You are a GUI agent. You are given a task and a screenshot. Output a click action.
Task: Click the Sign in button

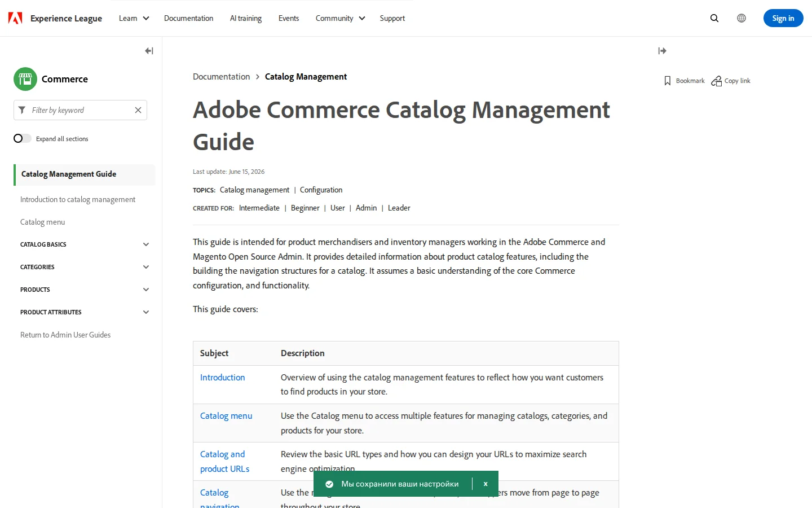click(x=783, y=18)
